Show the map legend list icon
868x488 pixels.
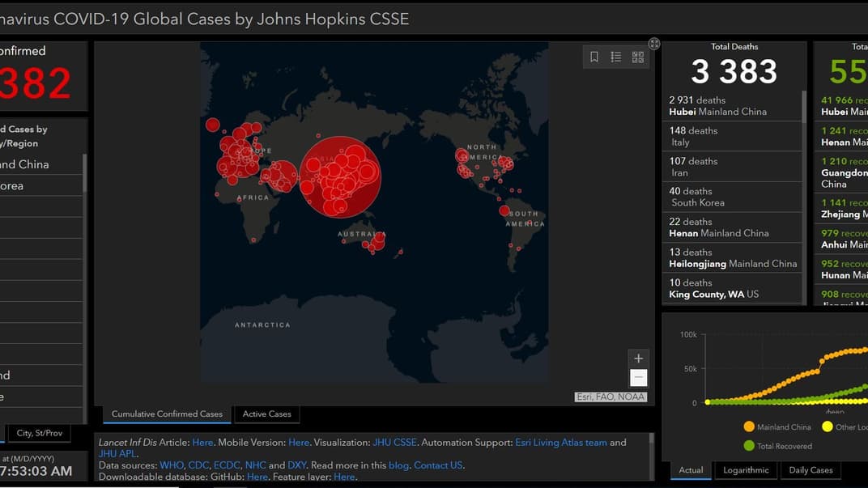[616, 57]
